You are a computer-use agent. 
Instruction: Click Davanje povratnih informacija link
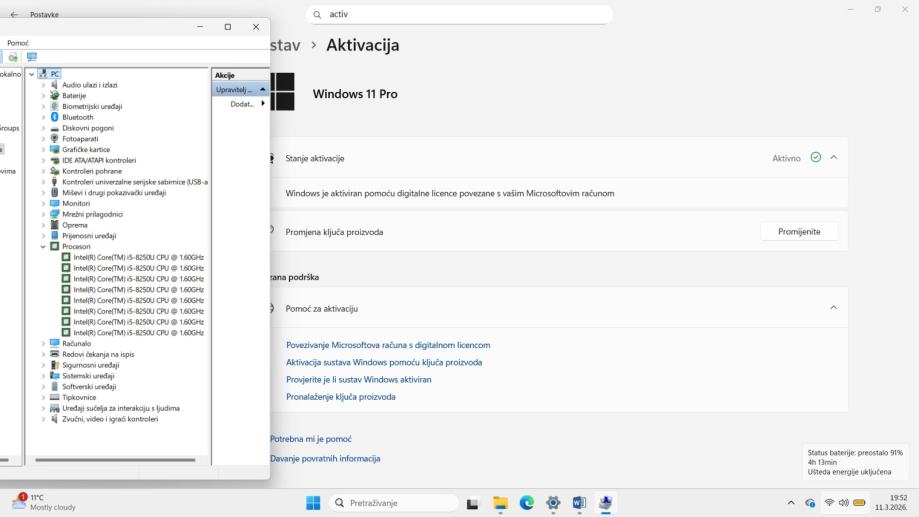pyautogui.click(x=325, y=458)
